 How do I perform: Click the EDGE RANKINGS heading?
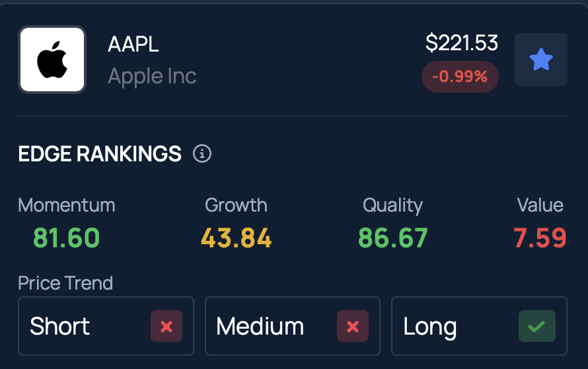100,154
